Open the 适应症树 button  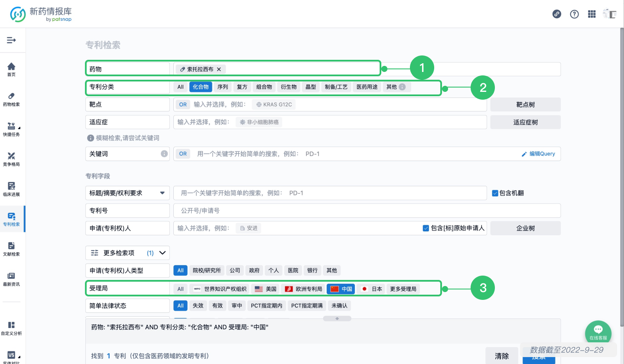click(526, 122)
